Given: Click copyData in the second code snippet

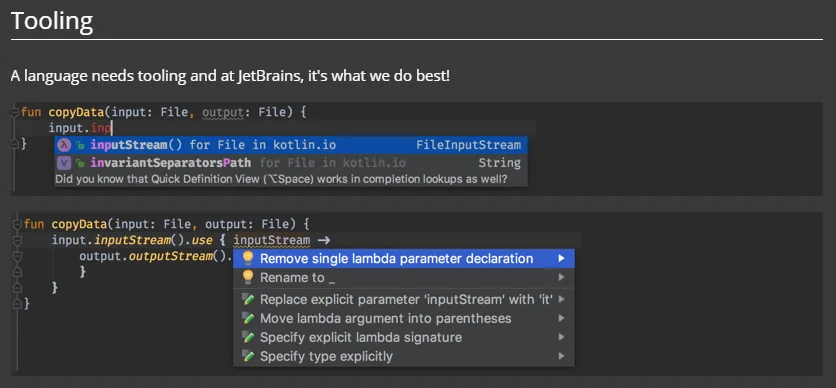Looking at the screenshot, I should (x=79, y=223).
